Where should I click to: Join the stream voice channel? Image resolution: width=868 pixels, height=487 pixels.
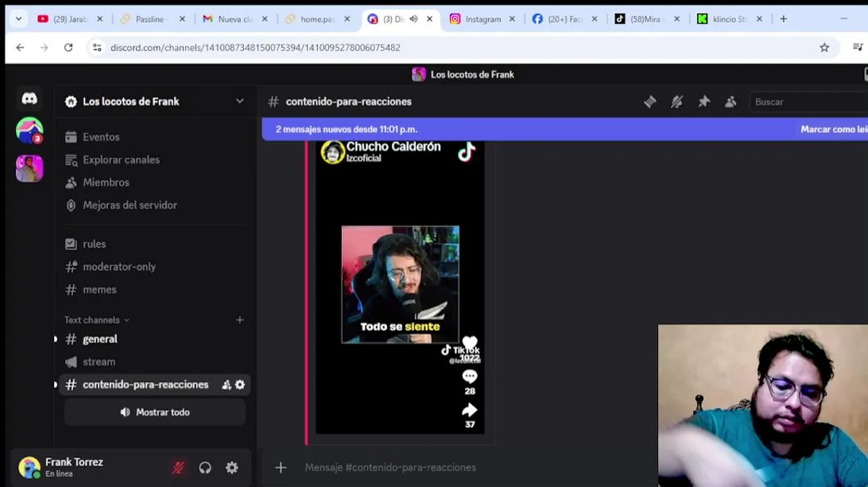click(x=155, y=362)
